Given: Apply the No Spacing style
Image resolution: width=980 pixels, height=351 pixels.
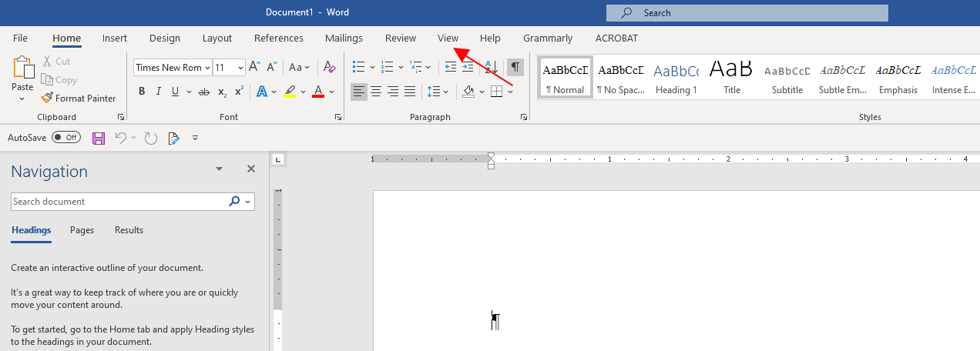Looking at the screenshot, I should pyautogui.click(x=621, y=79).
